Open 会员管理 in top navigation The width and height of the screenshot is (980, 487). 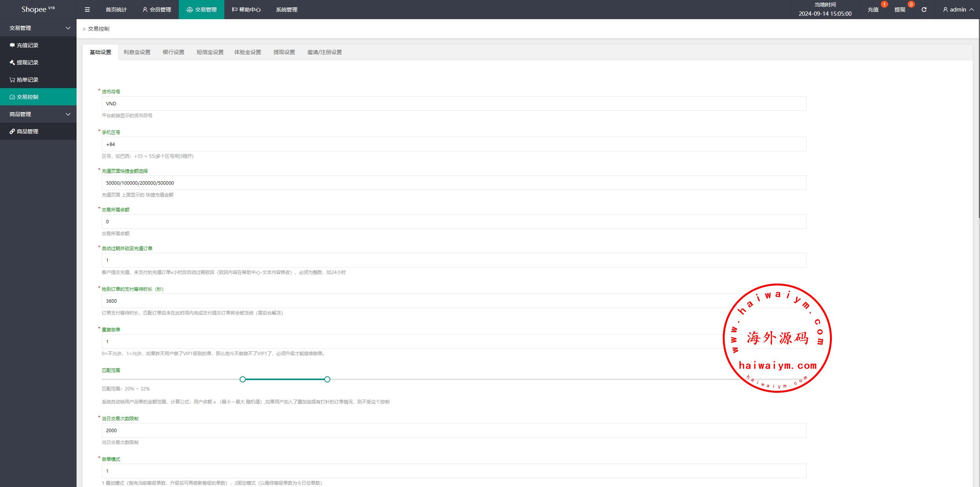click(157, 10)
